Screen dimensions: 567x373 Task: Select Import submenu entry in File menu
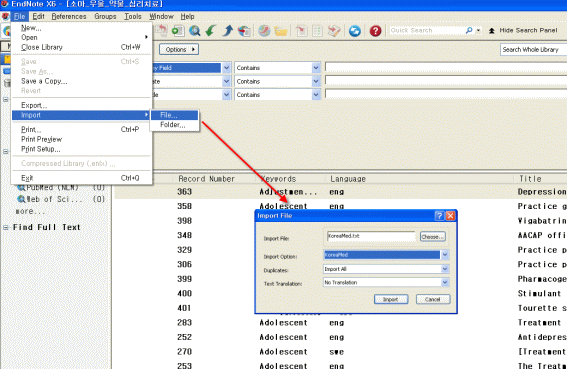[81, 115]
